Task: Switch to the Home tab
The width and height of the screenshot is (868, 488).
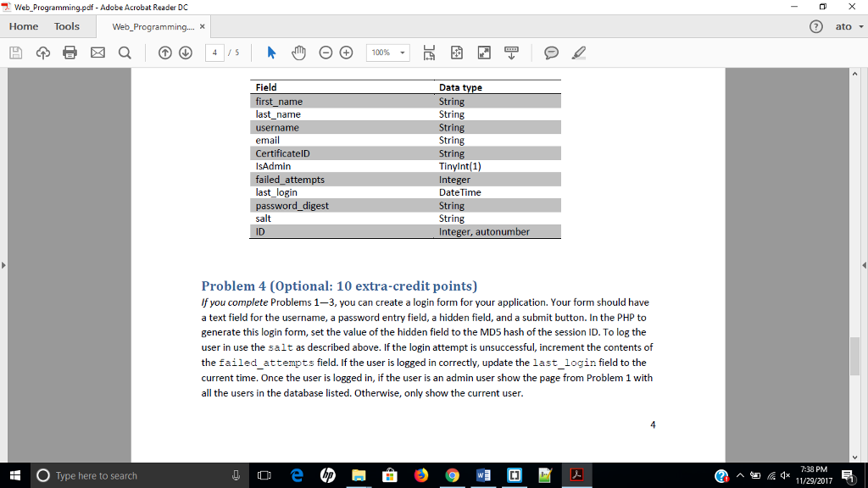Action: 24,26
